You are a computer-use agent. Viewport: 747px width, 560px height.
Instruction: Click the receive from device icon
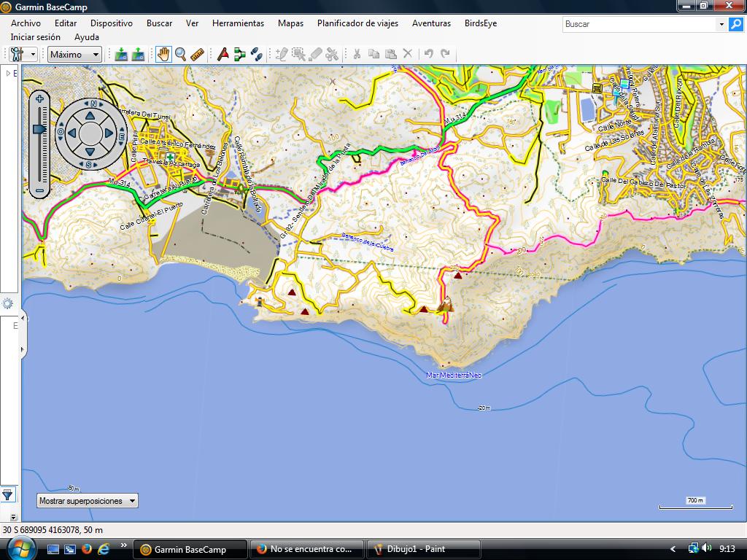(138, 54)
